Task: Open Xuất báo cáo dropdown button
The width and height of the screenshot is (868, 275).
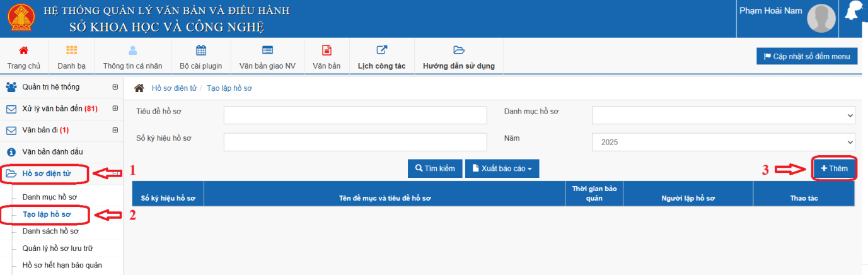Action: coord(502,168)
